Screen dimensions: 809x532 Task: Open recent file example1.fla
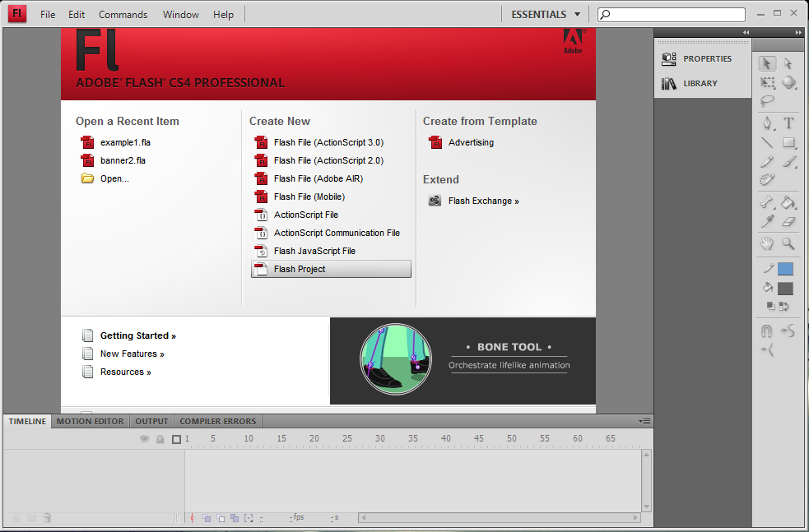[125, 142]
